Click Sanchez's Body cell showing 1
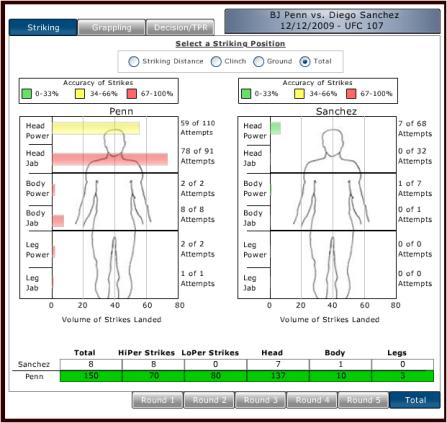447x423 pixels. coord(340,364)
